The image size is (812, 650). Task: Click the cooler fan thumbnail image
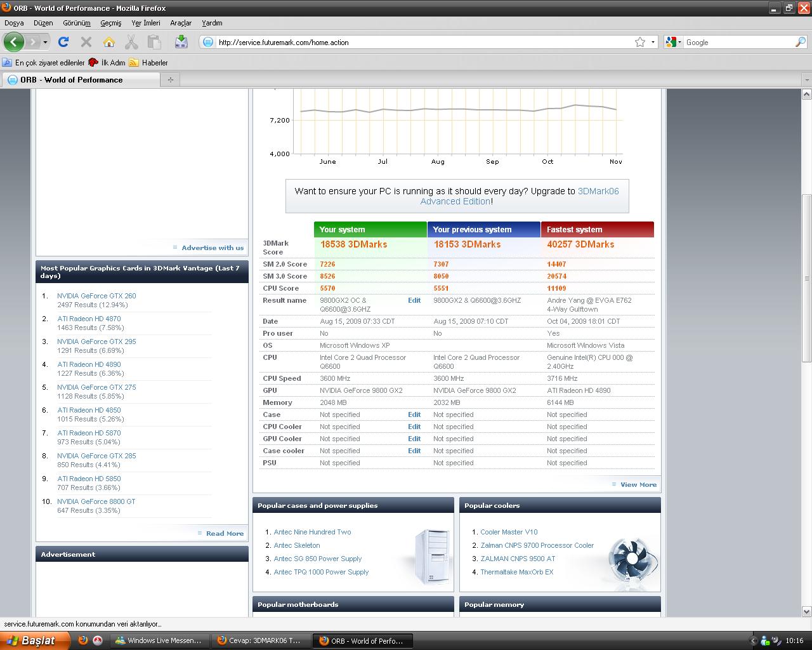[x=632, y=561]
